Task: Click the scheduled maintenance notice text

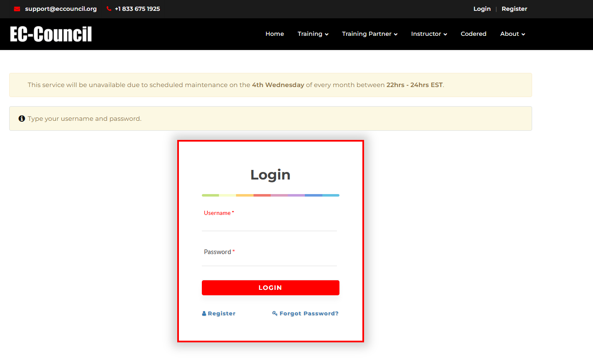Action: click(236, 85)
